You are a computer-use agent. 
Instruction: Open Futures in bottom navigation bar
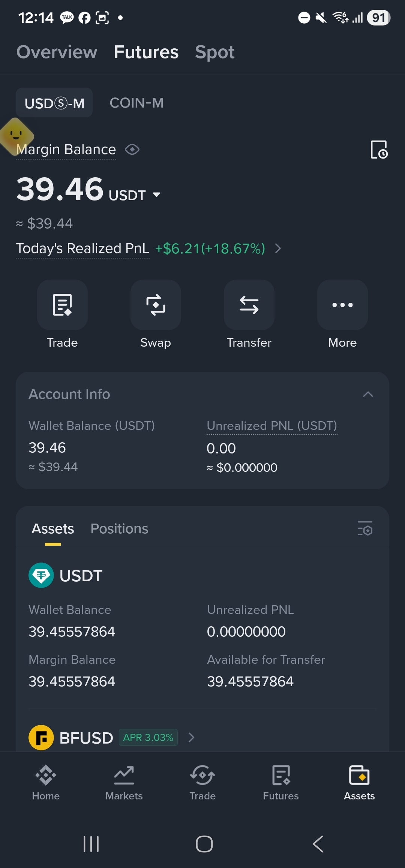pos(281,783)
